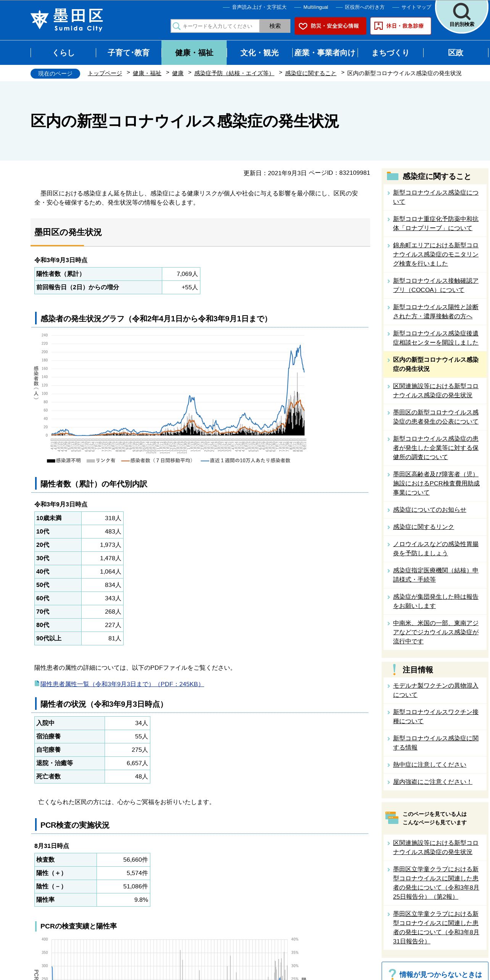Open 感染症についてのお知らせ link

(429, 509)
